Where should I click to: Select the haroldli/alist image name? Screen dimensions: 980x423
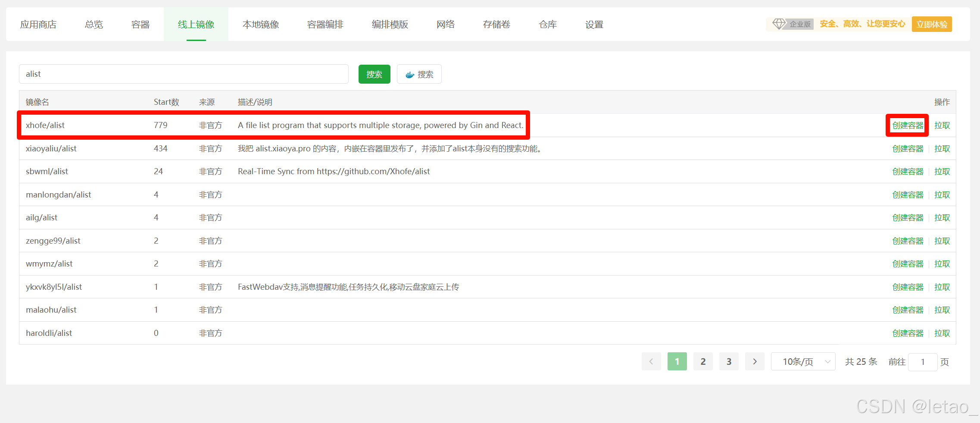[49, 333]
